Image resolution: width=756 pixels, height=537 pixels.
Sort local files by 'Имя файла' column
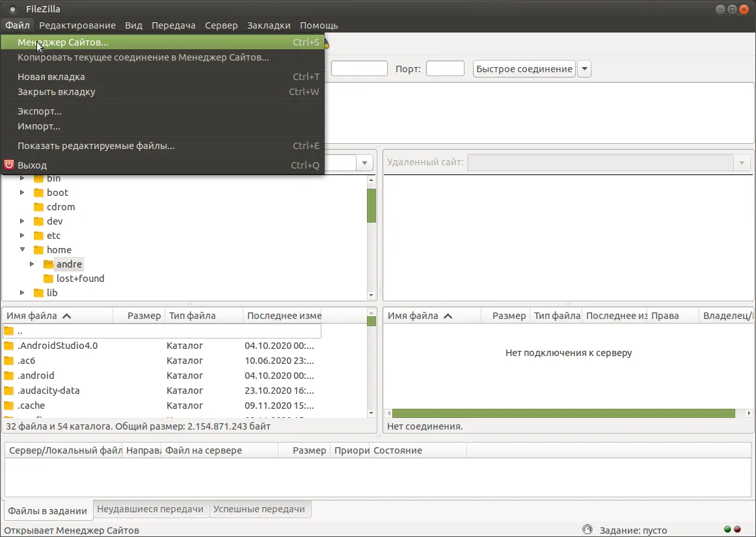click(x=57, y=316)
